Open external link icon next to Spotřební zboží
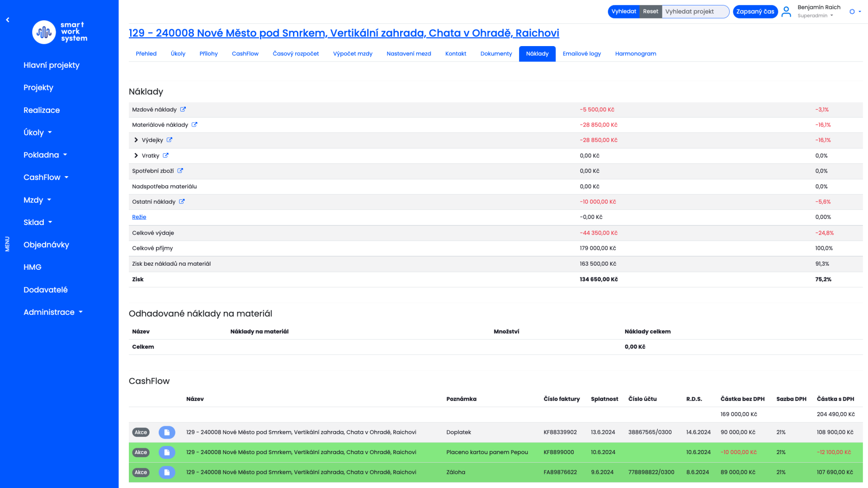Screen dimensions: 868x488 (x=180, y=171)
